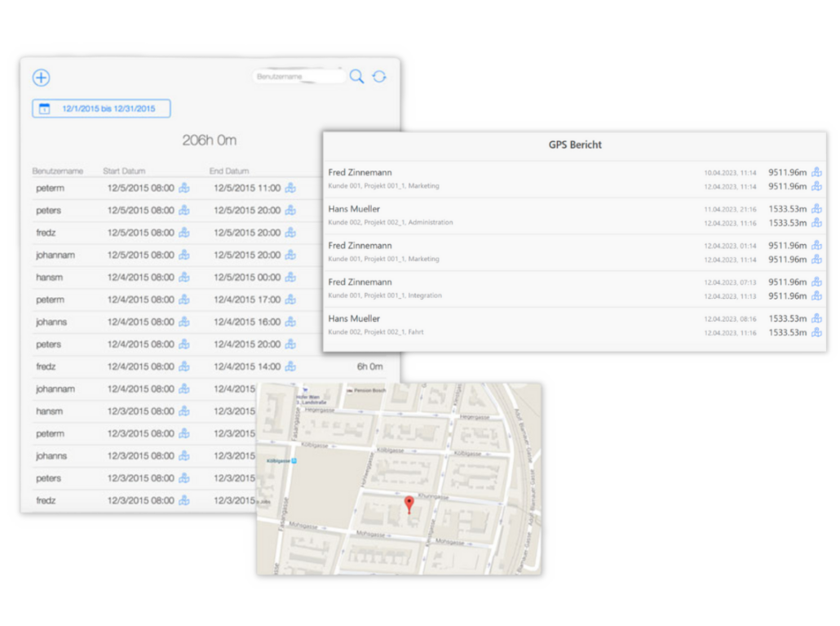Click the refresh icon
Screen dimensions: 840x626
[x=379, y=76]
